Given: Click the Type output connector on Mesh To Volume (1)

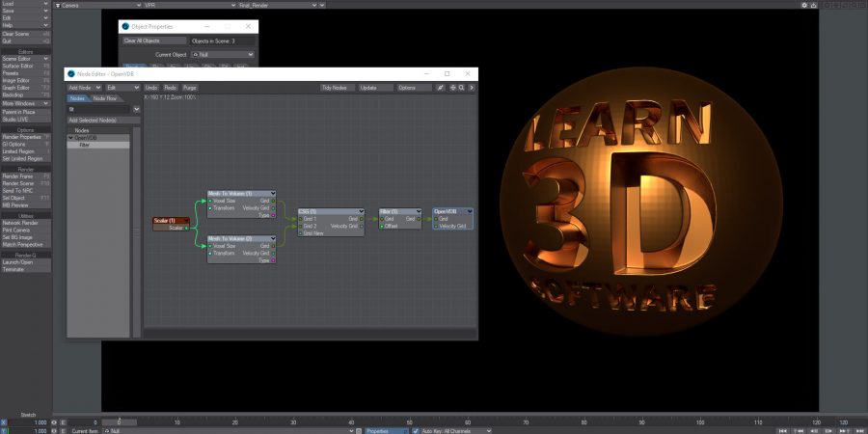Looking at the screenshot, I should (x=274, y=214).
